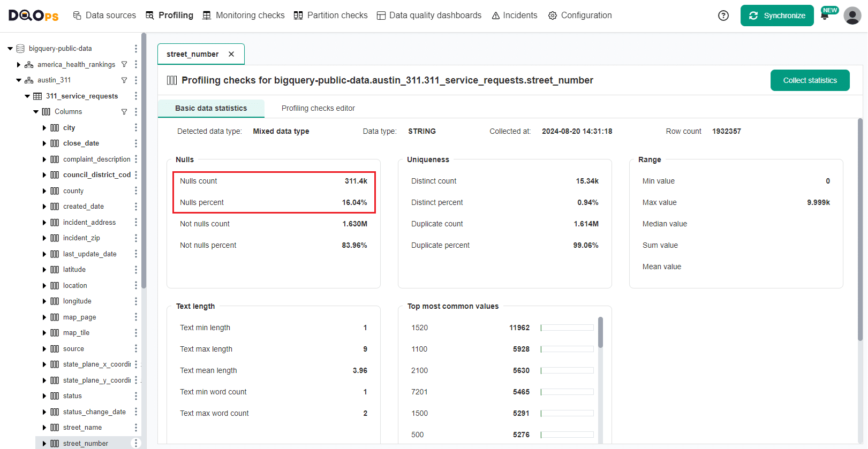The height and width of the screenshot is (449, 868).
Task: Switch to Profiling checks editor tab
Action: [318, 108]
